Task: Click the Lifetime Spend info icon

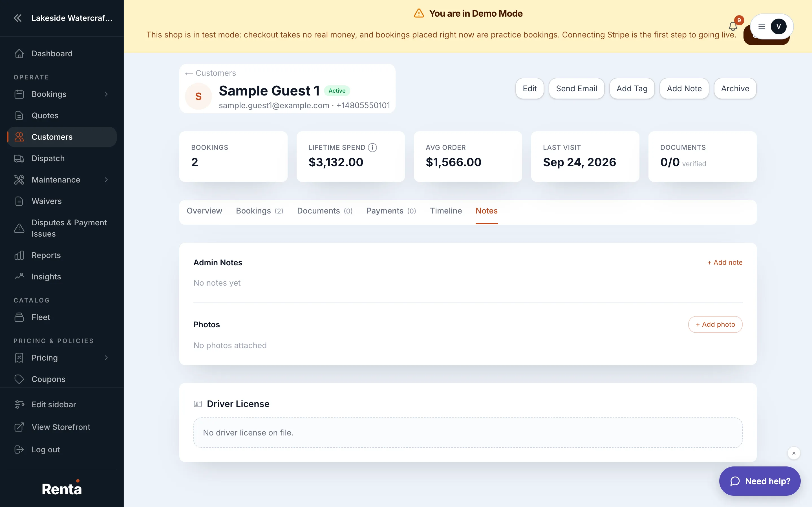Action: tap(372, 148)
